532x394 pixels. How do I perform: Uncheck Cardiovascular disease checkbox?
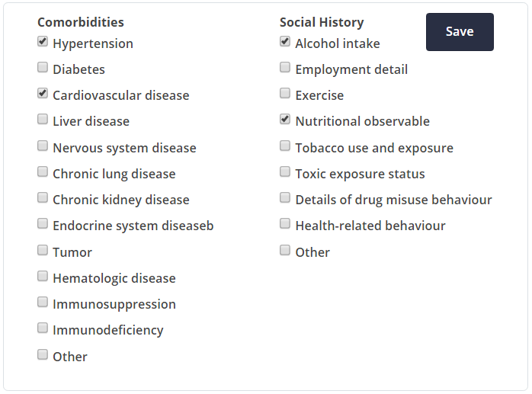[43, 94]
